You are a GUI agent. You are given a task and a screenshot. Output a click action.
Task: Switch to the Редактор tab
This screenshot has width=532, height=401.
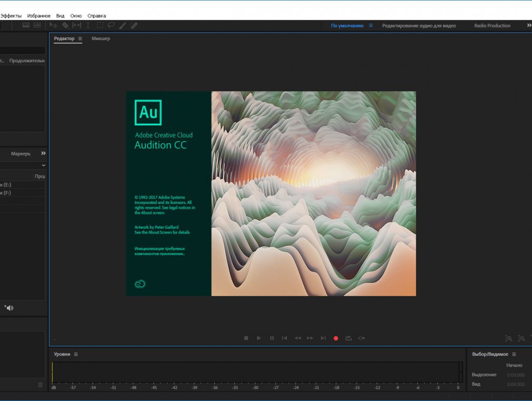click(x=64, y=38)
